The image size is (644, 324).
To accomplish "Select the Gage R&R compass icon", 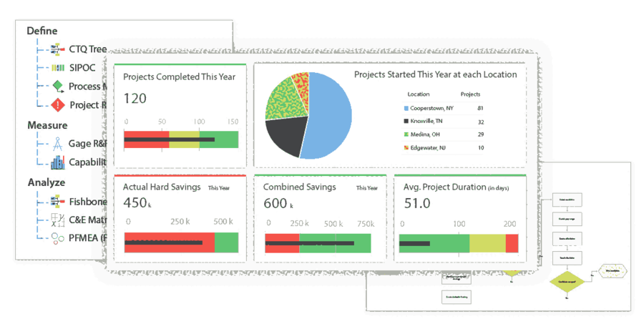I will 57,143.
